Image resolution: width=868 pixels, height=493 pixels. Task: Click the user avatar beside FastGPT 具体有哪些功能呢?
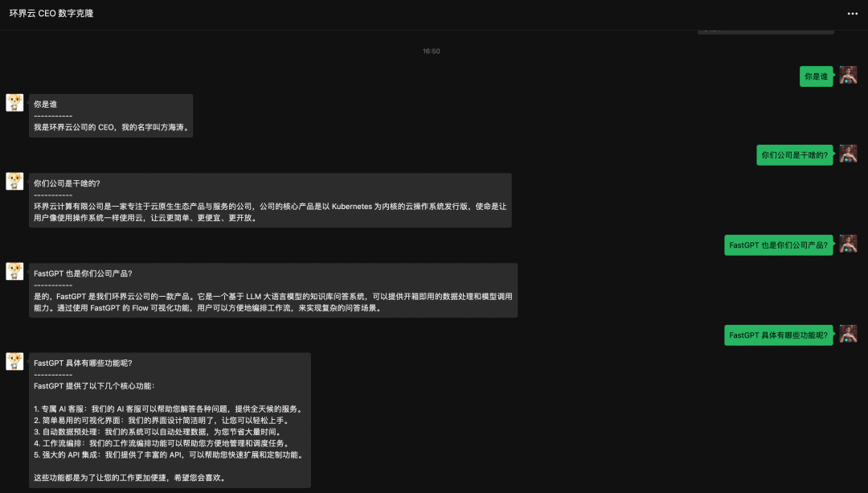[x=848, y=334]
